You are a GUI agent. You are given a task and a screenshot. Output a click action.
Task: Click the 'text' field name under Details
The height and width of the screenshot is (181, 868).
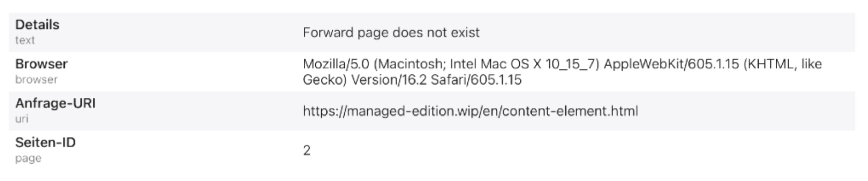tap(25, 40)
